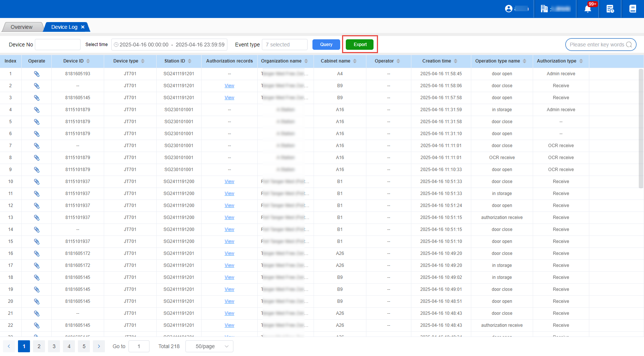Click the search magnifier icon in keyword box
The height and width of the screenshot is (356, 644).
629,45
